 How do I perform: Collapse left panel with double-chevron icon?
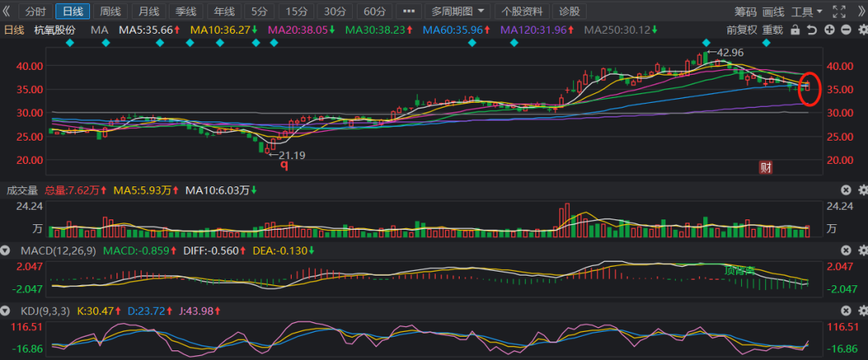(x=7, y=11)
